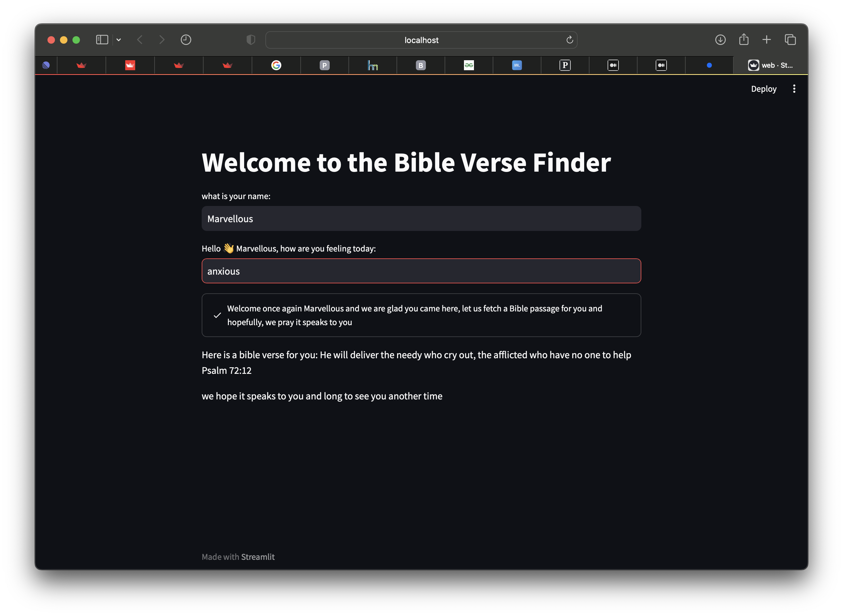Viewport: 843px width, 616px height.
Task: Click the Deploy button
Action: click(764, 89)
